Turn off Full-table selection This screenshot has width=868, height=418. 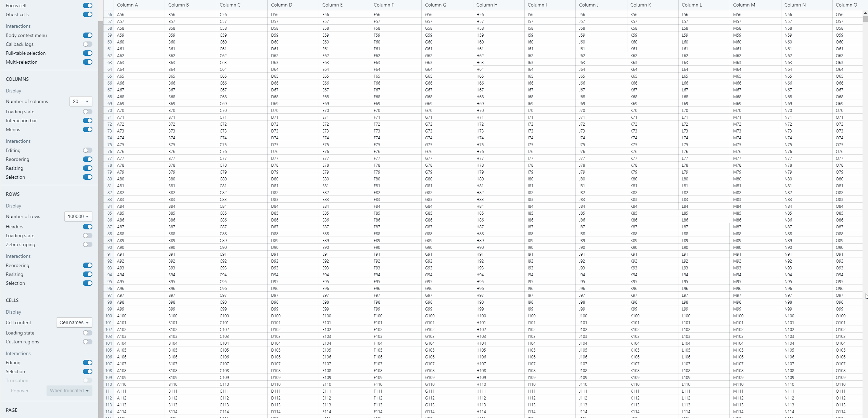pos(87,53)
